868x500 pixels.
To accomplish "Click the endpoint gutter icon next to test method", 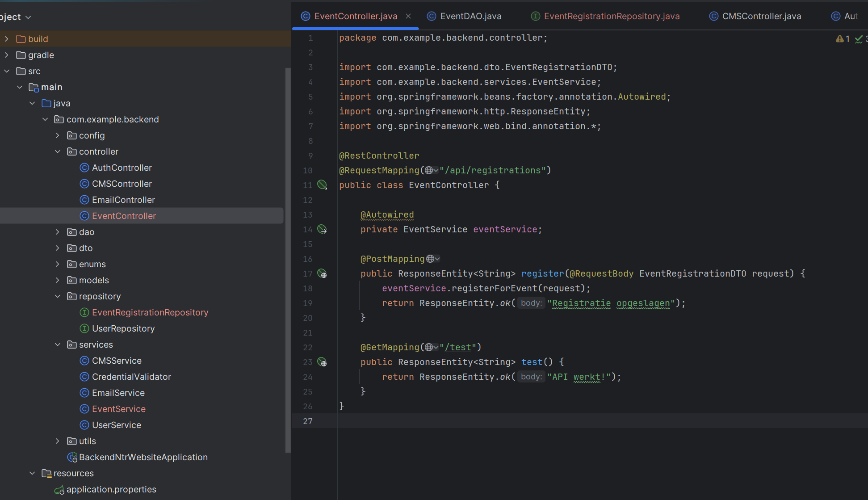I will 322,362.
